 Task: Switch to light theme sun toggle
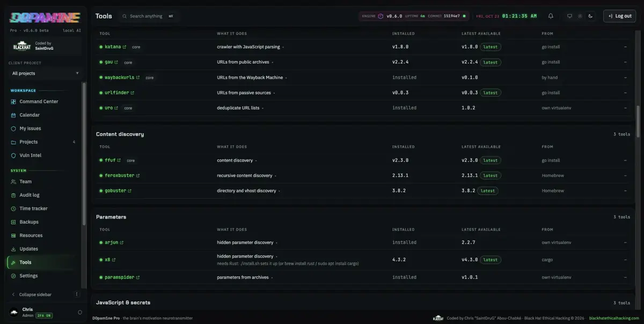pyautogui.click(x=580, y=16)
